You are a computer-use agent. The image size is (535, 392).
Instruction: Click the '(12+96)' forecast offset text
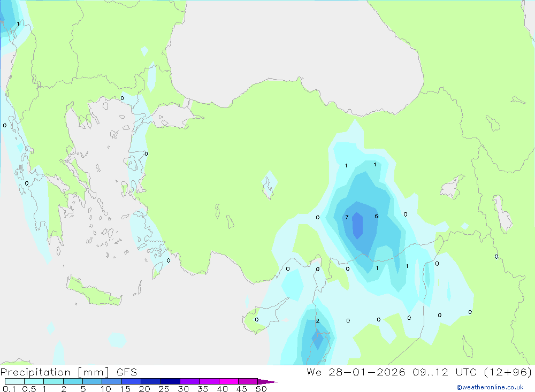pyautogui.click(x=508, y=372)
